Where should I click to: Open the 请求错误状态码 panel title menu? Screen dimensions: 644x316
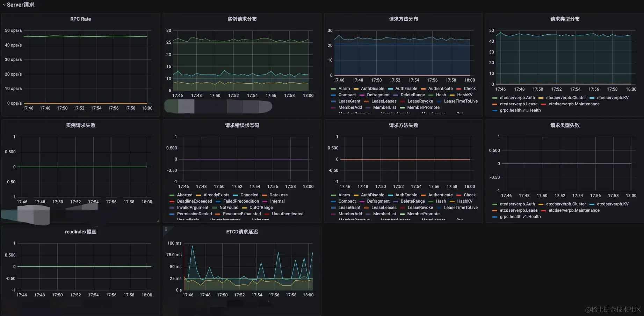coord(242,125)
